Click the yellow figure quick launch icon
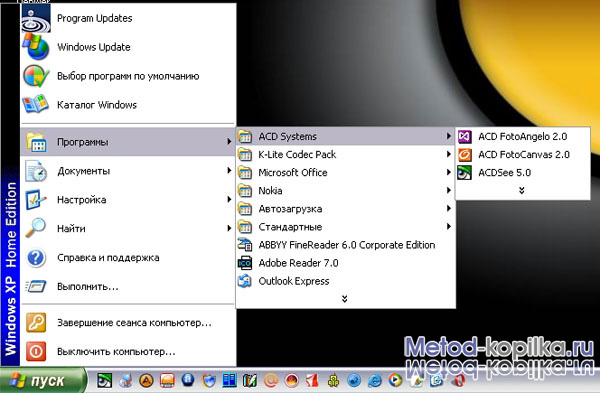The width and height of the screenshot is (600, 393). (x=333, y=380)
